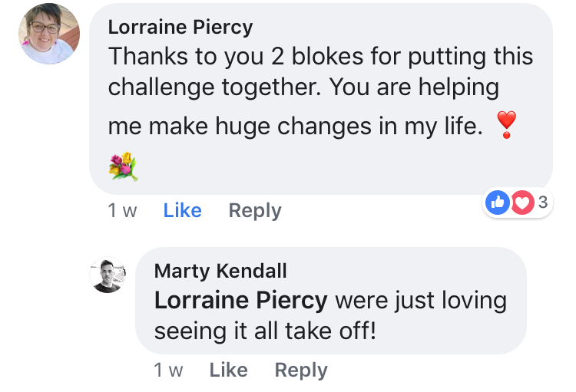This screenshot has width=576, height=392.
Task: Reply to Marty Kendall's comment
Action: [301, 371]
